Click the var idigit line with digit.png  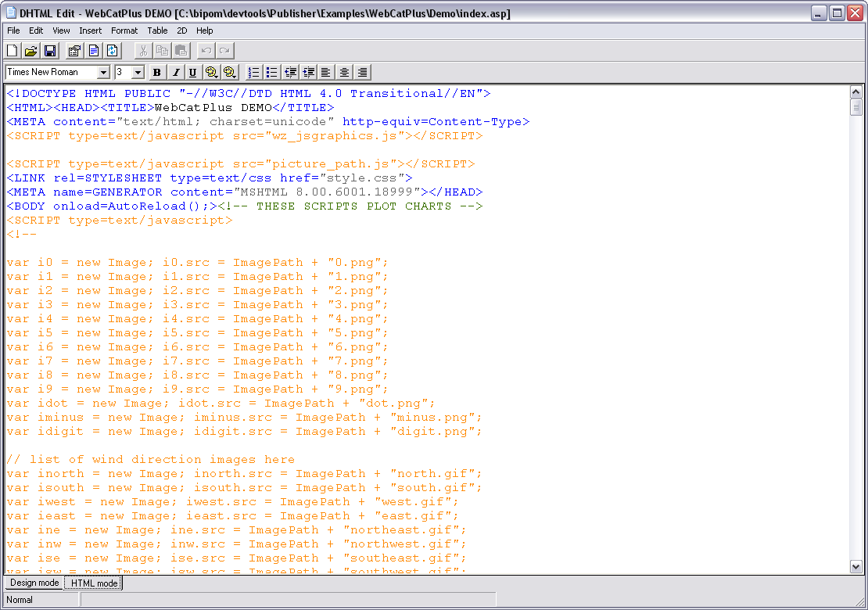click(244, 431)
